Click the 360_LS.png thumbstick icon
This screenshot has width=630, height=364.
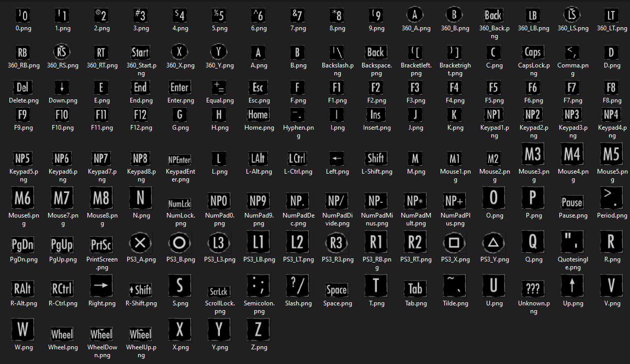click(x=572, y=15)
